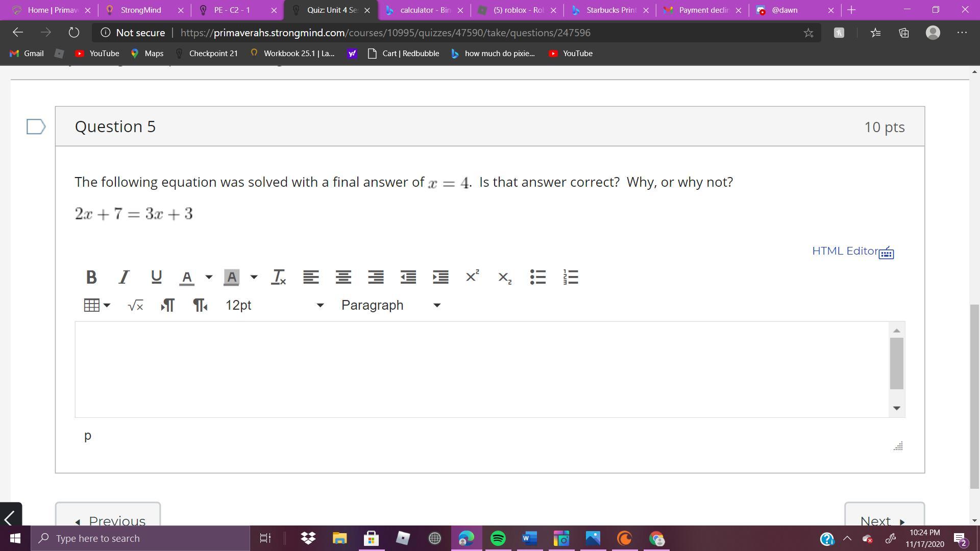
Task: Toggle italic formatting in the editor
Action: 124,277
